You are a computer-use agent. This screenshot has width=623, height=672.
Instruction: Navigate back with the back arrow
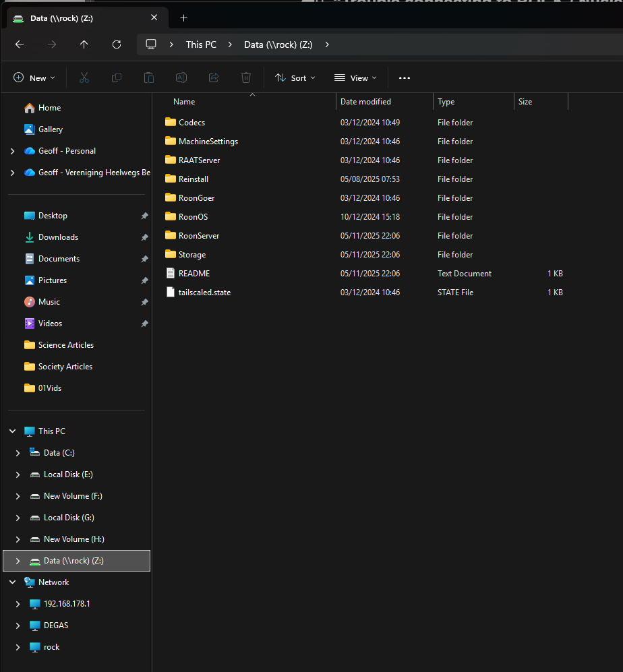20,44
